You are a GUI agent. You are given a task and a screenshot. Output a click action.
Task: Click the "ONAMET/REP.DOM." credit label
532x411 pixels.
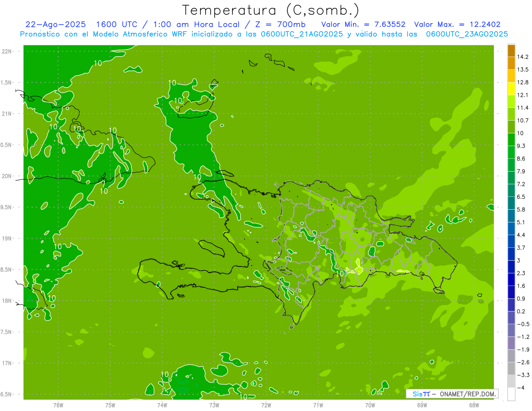[x=468, y=394]
